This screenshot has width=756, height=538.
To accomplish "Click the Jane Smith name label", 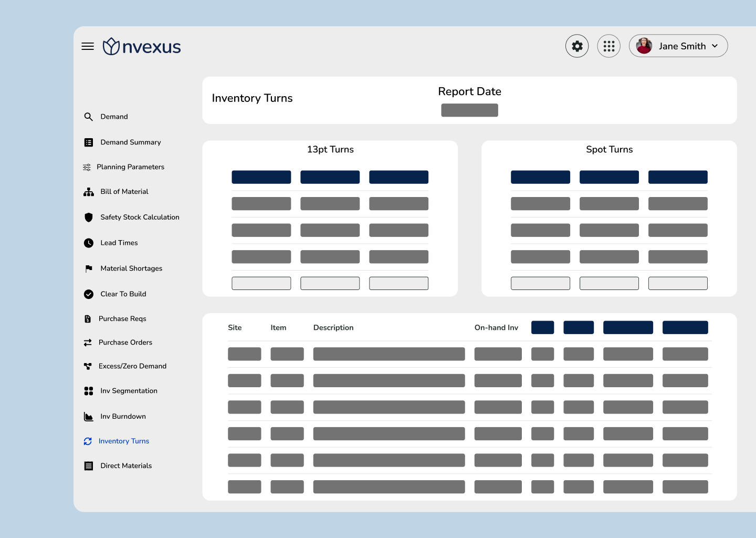I will [682, 46].
